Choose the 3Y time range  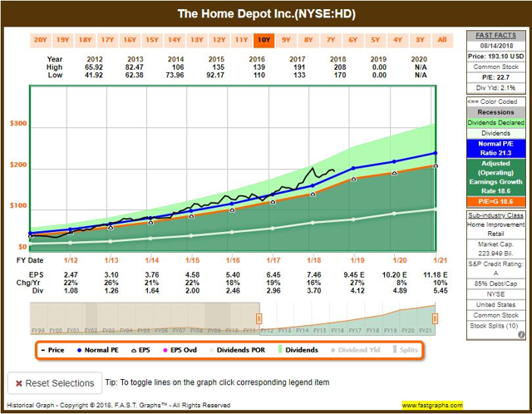click(x=420, y=40)
